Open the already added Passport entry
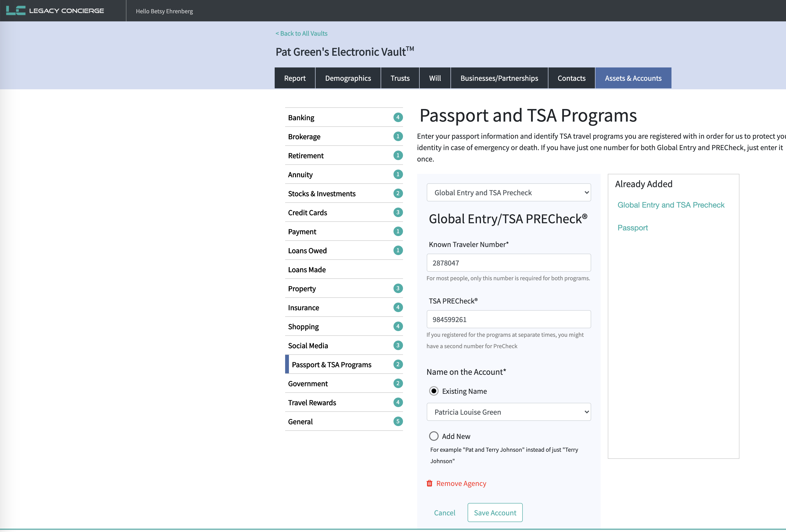 click(632, 228)
